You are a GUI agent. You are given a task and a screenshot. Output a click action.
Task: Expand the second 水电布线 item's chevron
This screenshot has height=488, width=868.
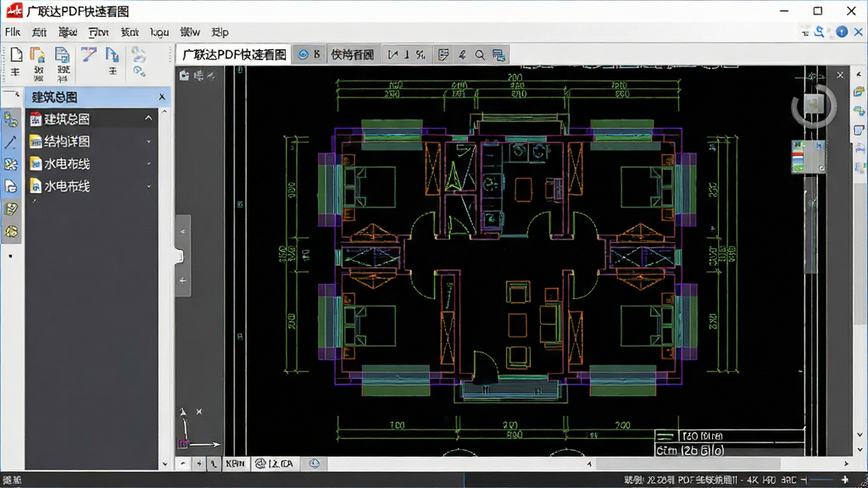click(x=149, y=186)
